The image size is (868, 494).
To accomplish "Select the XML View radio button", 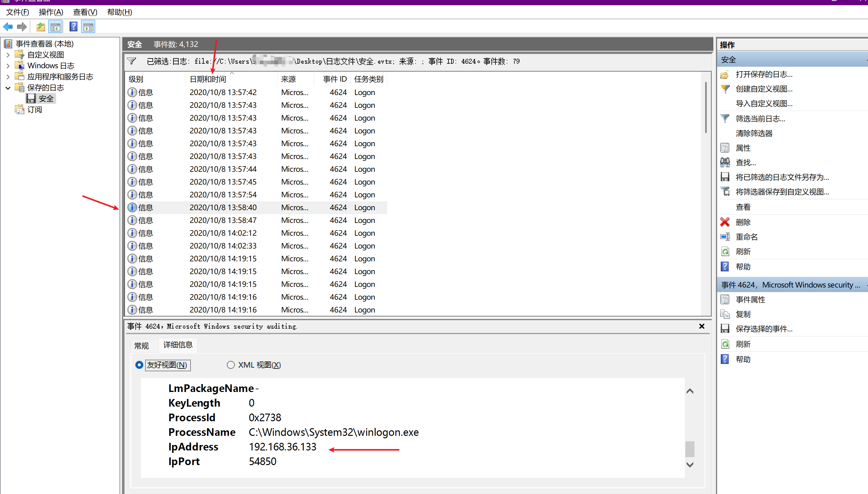I will tap(231, 365).
